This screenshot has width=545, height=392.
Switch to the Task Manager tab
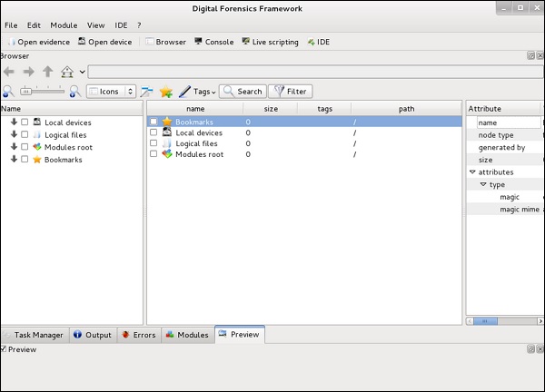point(33,335)
